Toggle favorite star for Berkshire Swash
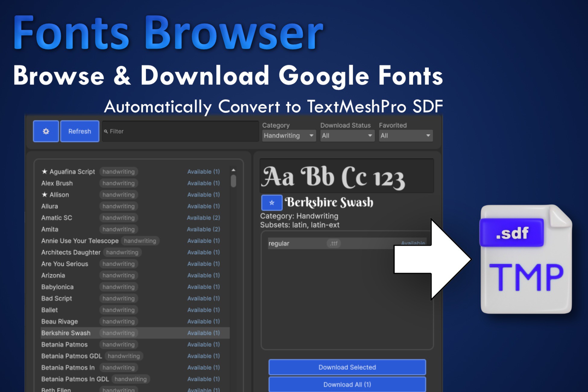588x392 pixels. point(272,203)
